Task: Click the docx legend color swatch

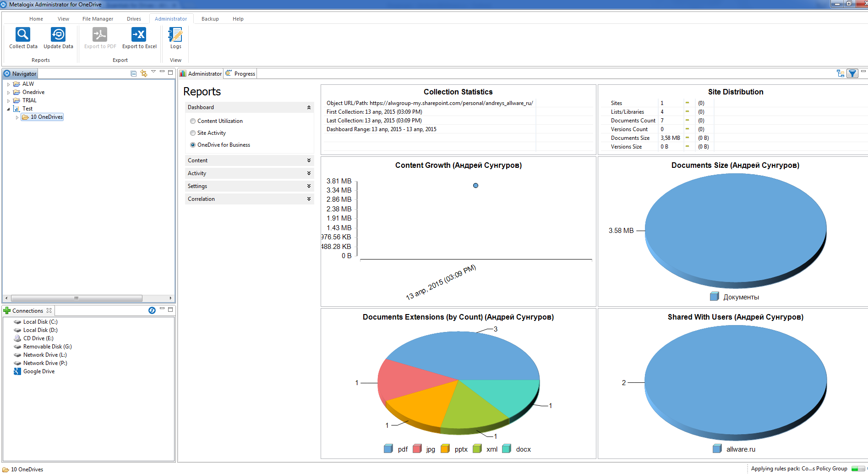Action: coord(507,449)
